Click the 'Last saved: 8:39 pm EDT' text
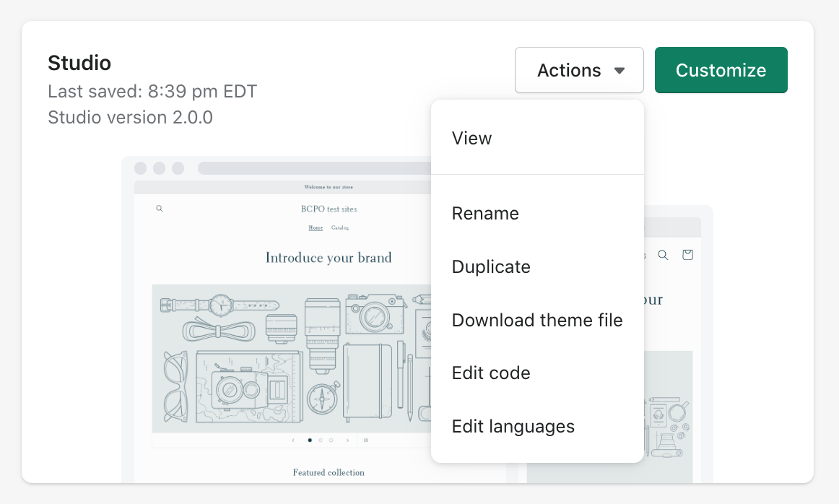Image resolution: width=839 pixels, height=504 pixels. pos(152,92)
